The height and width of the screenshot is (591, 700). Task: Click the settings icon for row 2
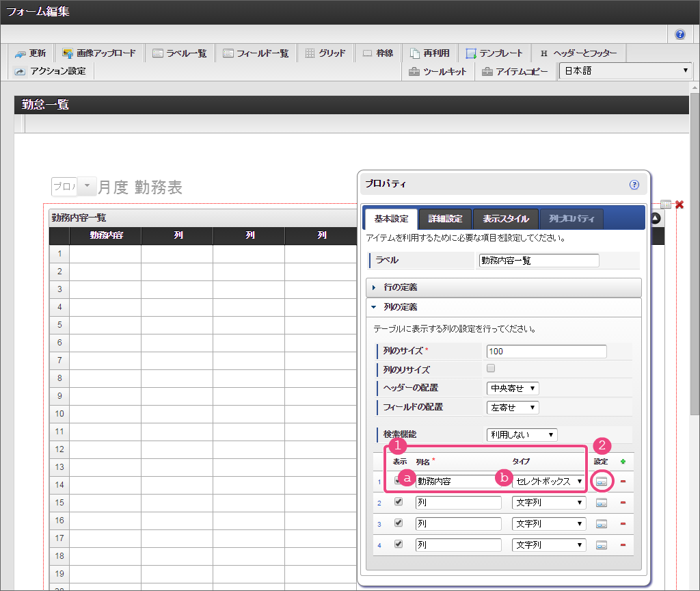pos(602,503)
